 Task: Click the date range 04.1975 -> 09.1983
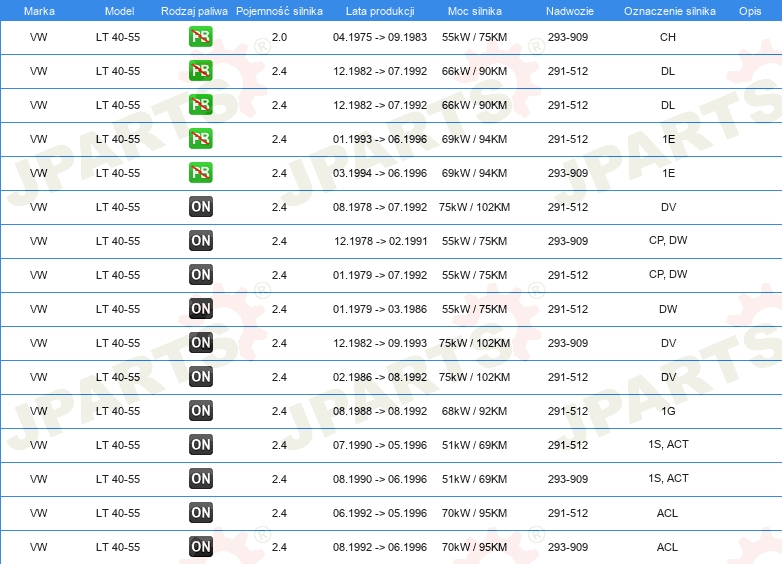(x=380, y=37)
